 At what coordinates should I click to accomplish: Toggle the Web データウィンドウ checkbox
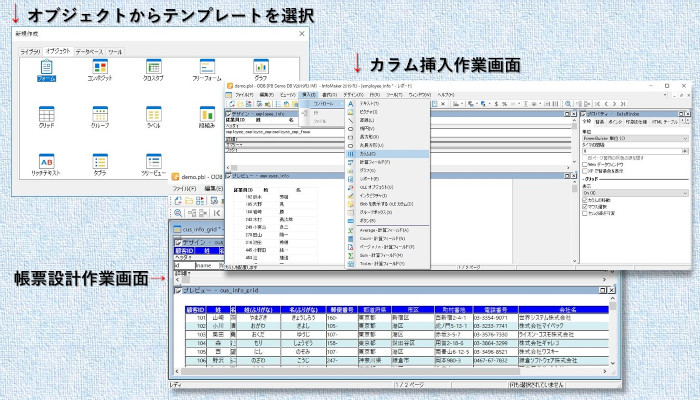coord(585,165)
